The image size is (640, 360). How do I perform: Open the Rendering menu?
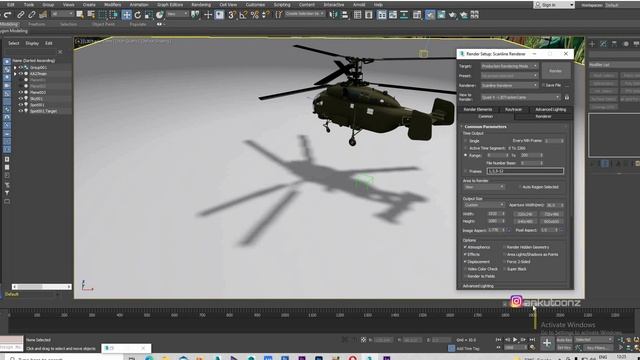201,4
